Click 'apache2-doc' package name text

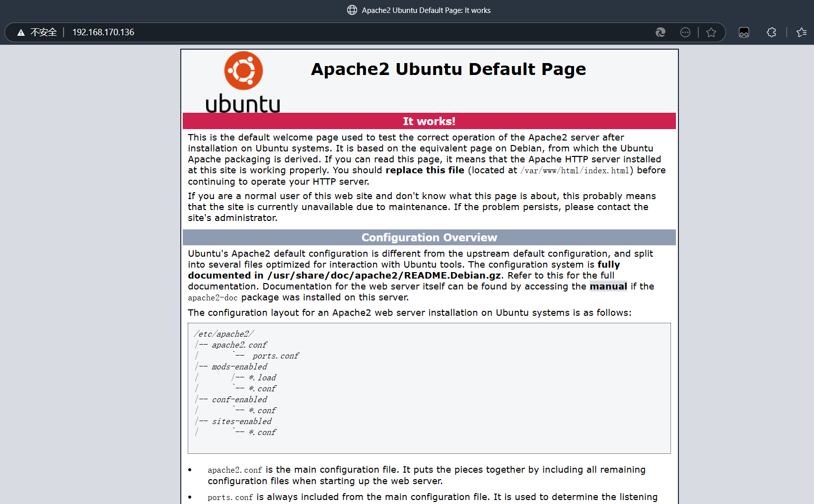pyautogui.click(x=213, y=298)
